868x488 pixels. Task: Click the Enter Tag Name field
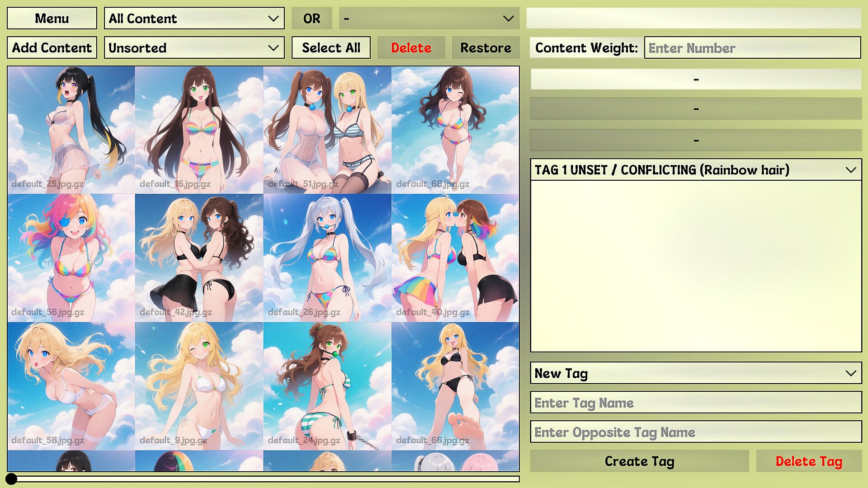click(x=696, y=403)
